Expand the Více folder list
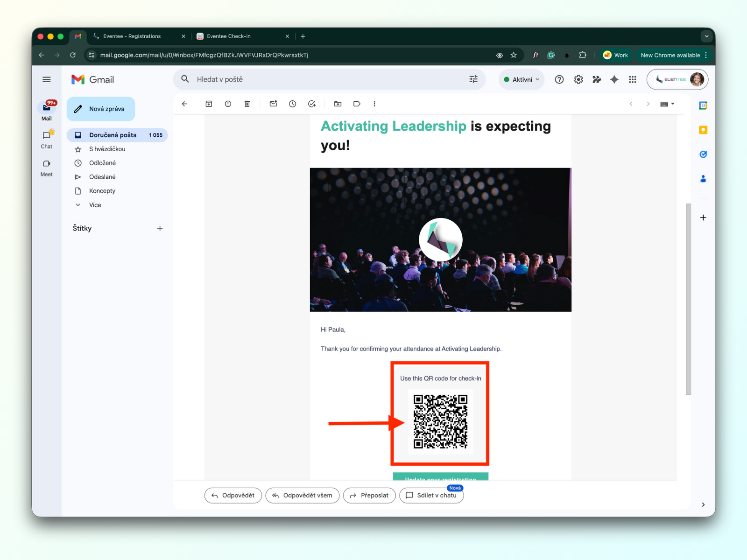This screenshot has height=560, width=747. [x=95, y=205]
